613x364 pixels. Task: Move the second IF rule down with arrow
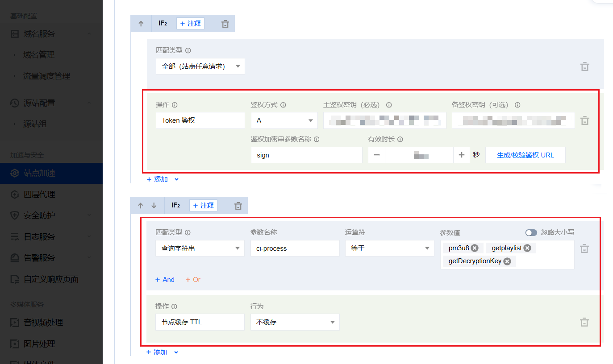click(x=154, y=206)
